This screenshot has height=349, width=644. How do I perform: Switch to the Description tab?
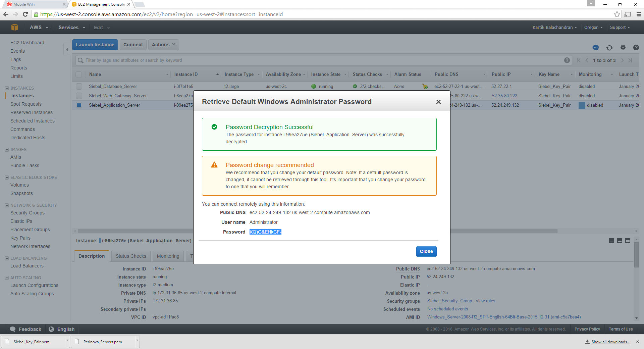click(x=92, y=256)
